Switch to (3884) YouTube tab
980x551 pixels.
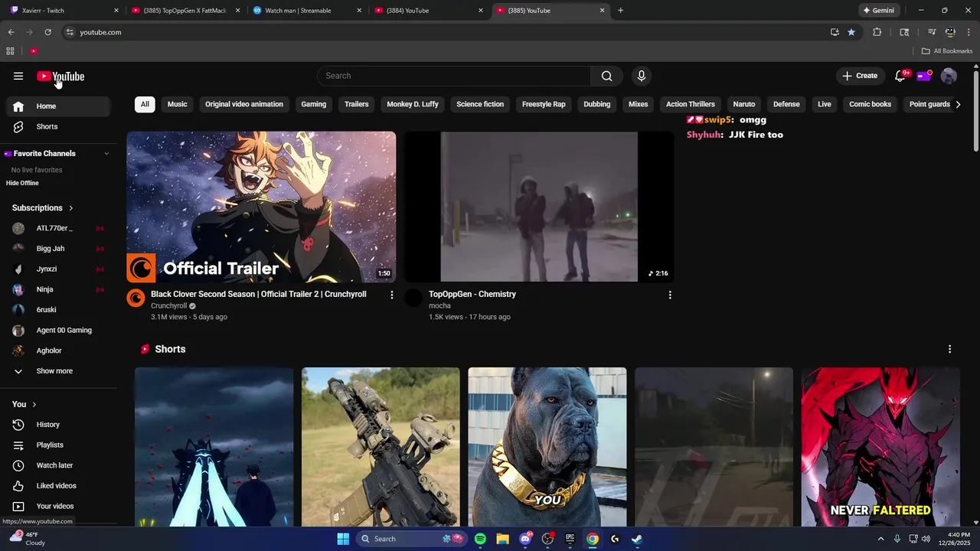pyautogui.click(x=429, y=11)
